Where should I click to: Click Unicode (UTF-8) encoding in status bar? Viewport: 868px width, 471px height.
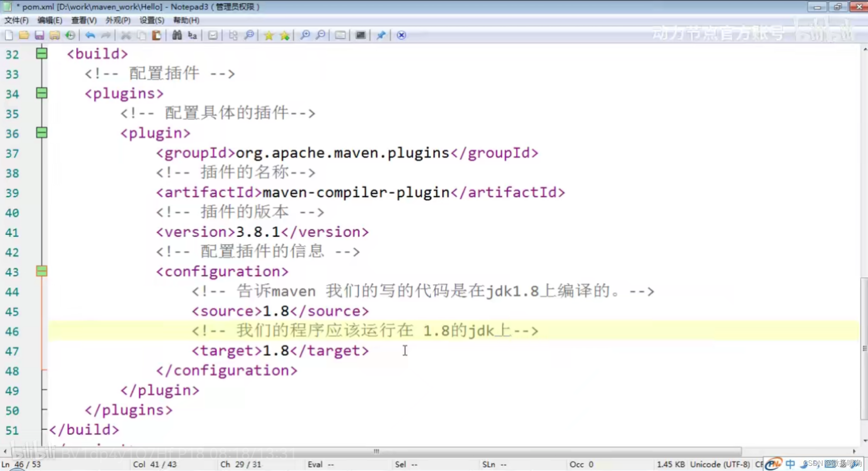(720, 464)
